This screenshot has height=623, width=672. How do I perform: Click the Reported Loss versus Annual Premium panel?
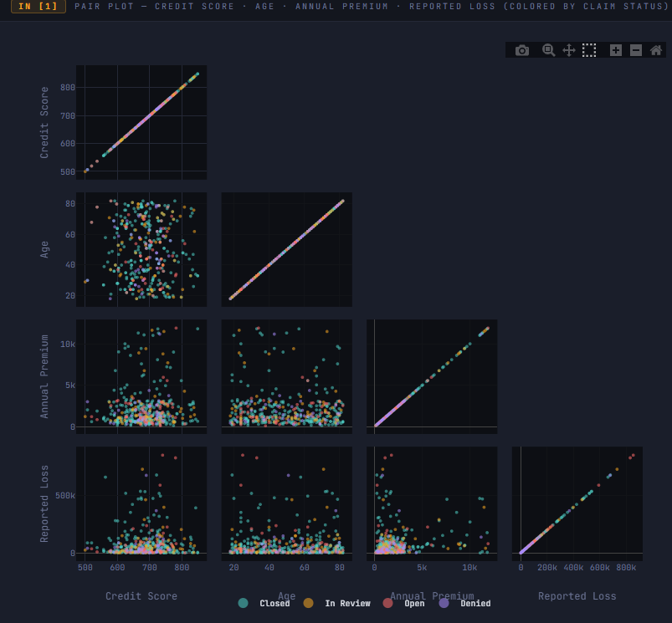(x=432, y=503)
